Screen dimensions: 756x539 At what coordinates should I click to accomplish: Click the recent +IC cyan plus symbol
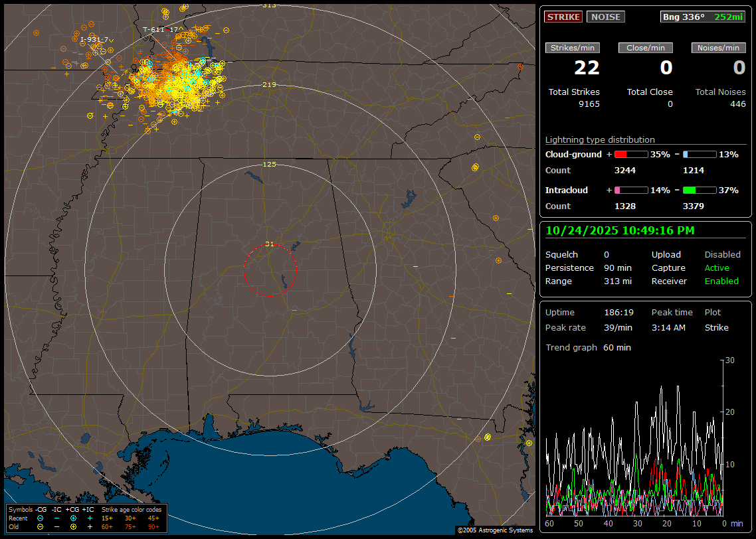pyautogui.click(x=90, y=518)
